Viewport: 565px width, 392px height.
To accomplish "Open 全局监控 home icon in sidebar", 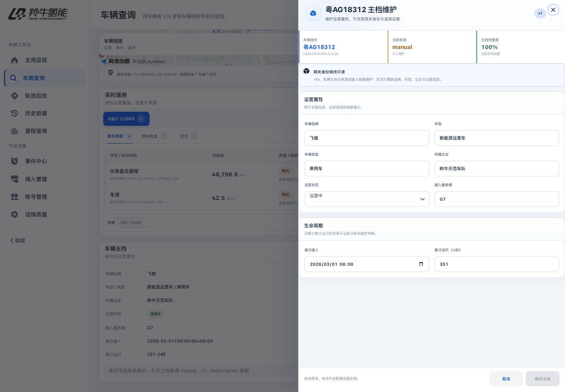I will point(15,60).
